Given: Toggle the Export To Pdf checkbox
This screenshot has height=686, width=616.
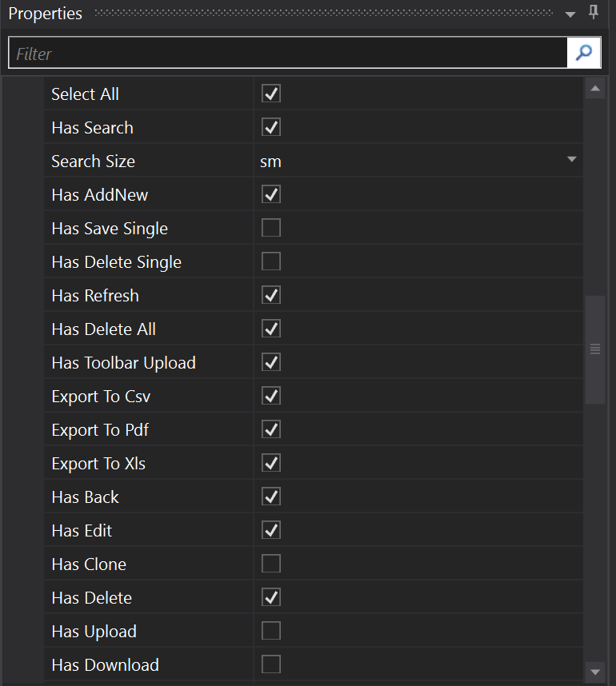Looking at the screenshot, I should [x=271, y=430].
